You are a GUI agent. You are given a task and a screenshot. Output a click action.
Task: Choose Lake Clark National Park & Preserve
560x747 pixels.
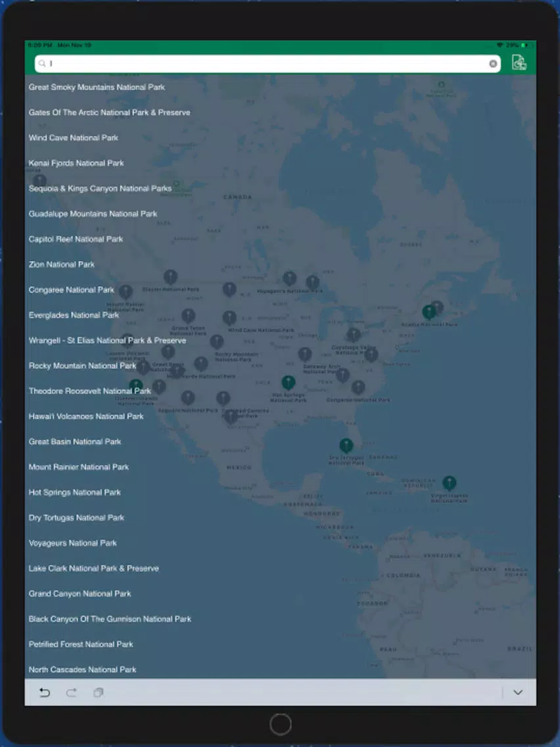pyautogui.click(x=94, y=568)
